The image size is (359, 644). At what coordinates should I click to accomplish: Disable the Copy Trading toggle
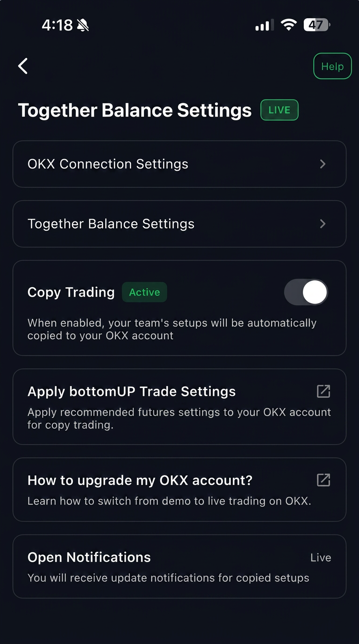point(306,292)
